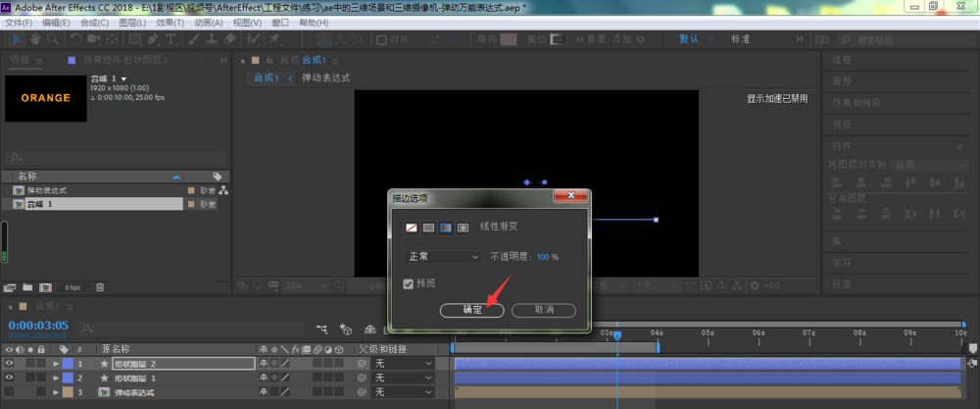Open the 合成(C) menu
The width and height of the screenshot is (980, 409).
tap(94, 23)
